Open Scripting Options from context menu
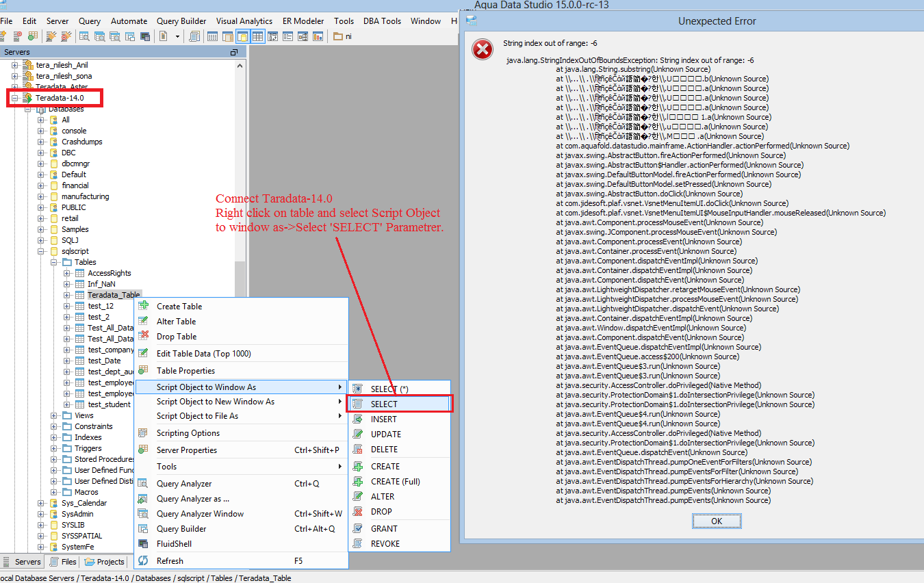Viewport: 924px width, 583px height. (241, 433)
